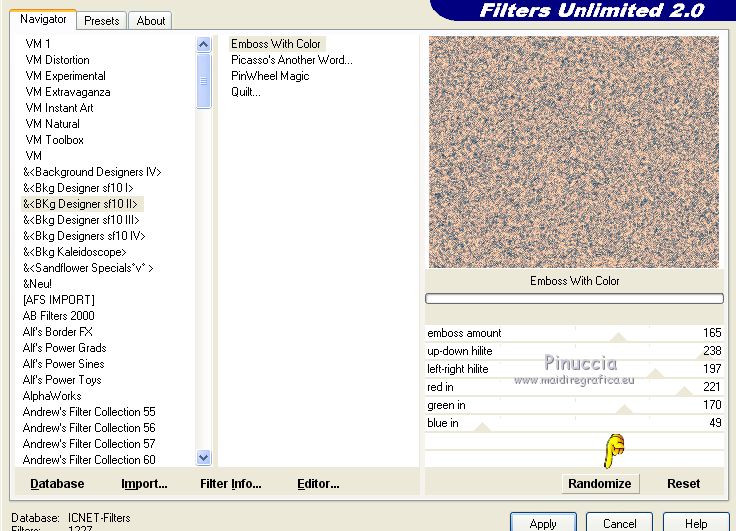
Task: Choose Picasso's Another Word filter
Action: point(291,60)
